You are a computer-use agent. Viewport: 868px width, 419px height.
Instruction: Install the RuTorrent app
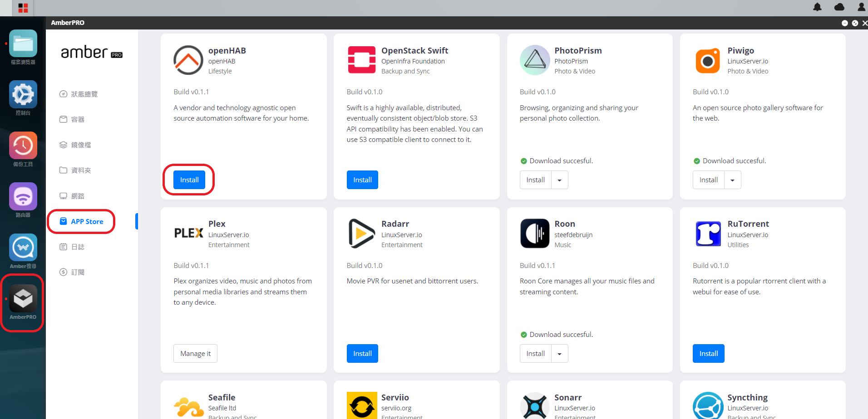click(709, 353)
